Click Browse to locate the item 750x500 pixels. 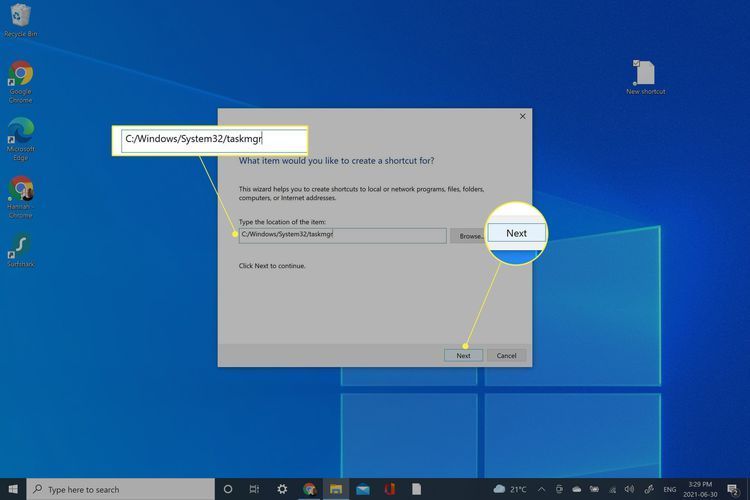(469, 236)
